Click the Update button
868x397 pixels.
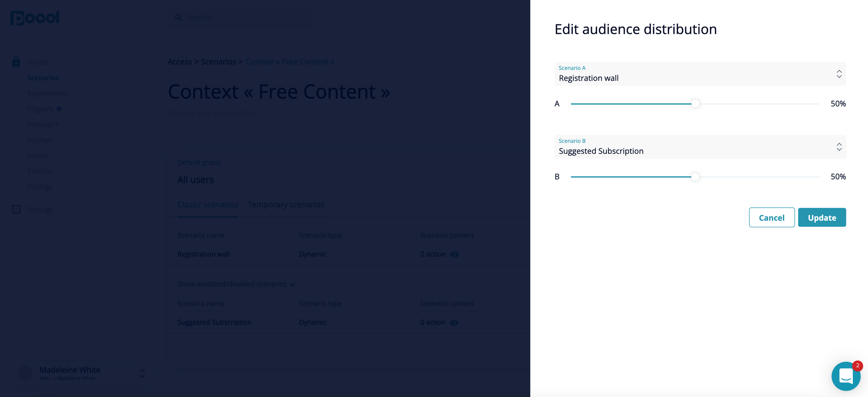click(822, 217)
